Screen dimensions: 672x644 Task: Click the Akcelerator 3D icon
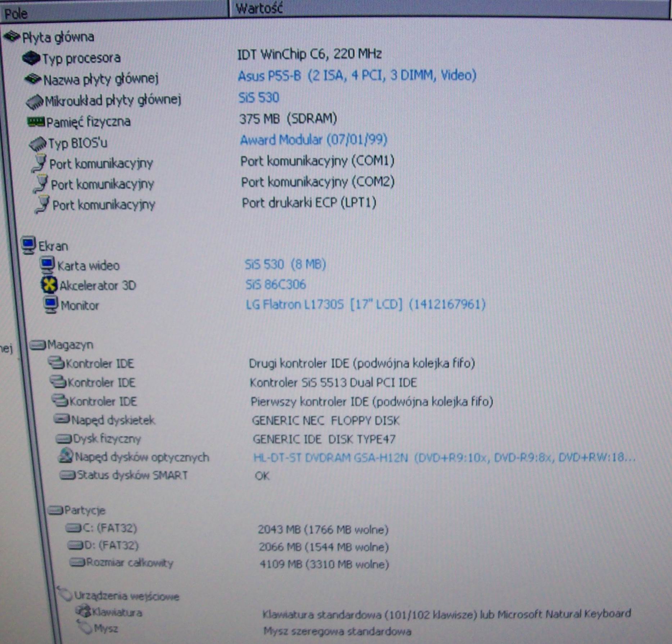(x=49, y=285)
